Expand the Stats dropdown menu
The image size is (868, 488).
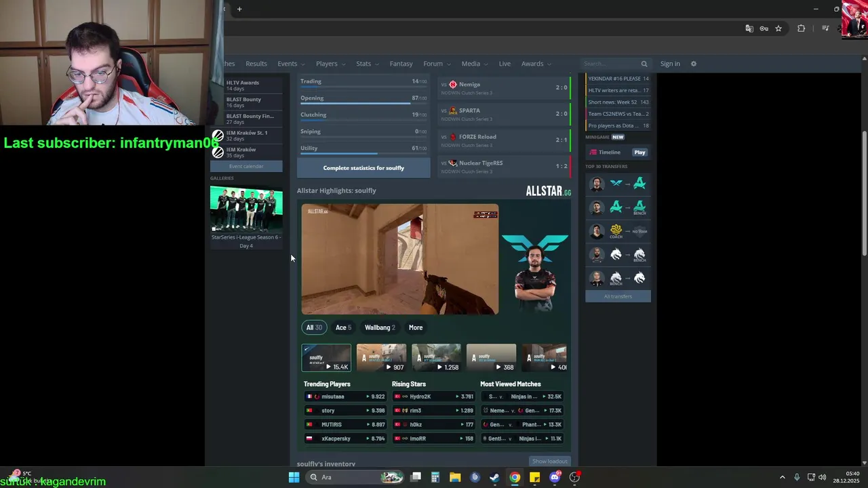[368, 64]
